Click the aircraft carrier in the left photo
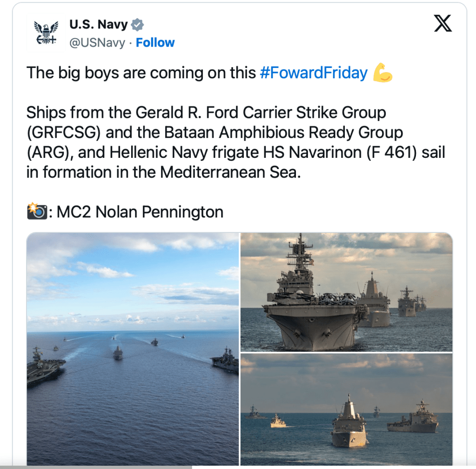 44,367
